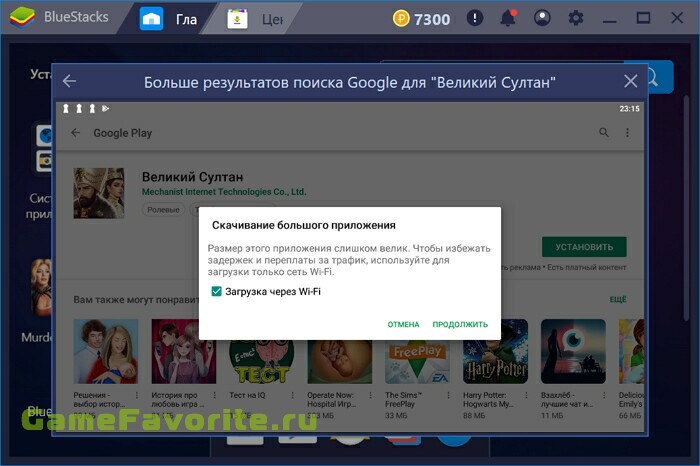The width and height of the screenshot is (700, 466).
Task: Open the user account icon
Action: coord(542,18)
